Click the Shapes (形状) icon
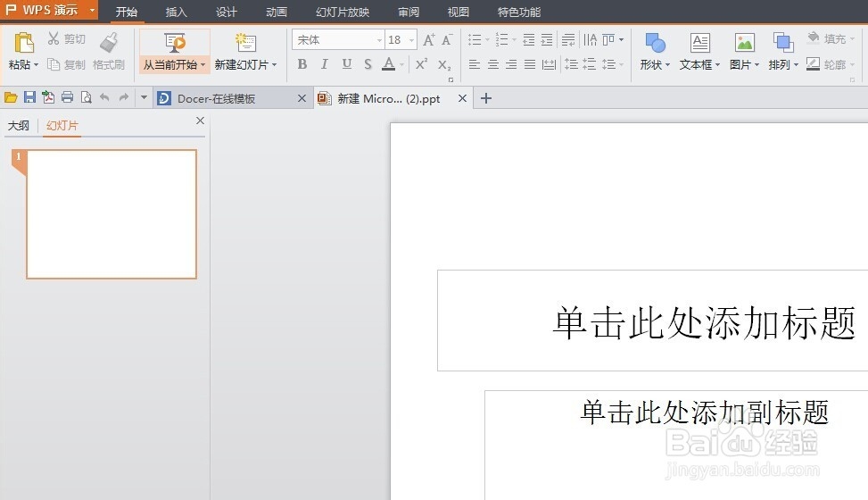The height and width of the screenshot is (500, 868). (x=655, y=43)
